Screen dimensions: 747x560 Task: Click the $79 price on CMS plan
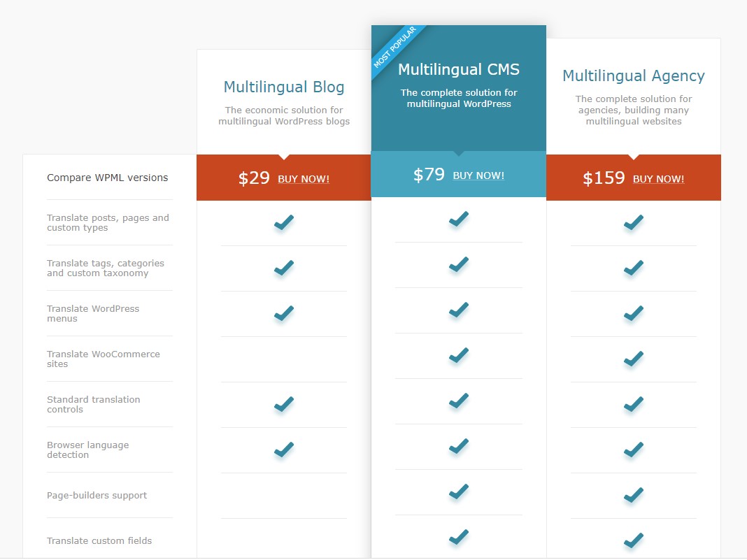coord(429,175)
